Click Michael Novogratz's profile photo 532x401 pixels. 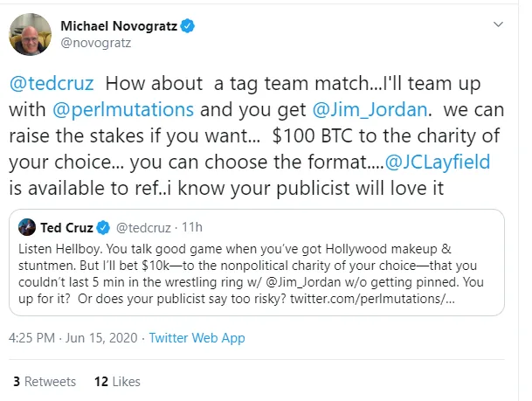pyautogui.click(x=29, y=34)
